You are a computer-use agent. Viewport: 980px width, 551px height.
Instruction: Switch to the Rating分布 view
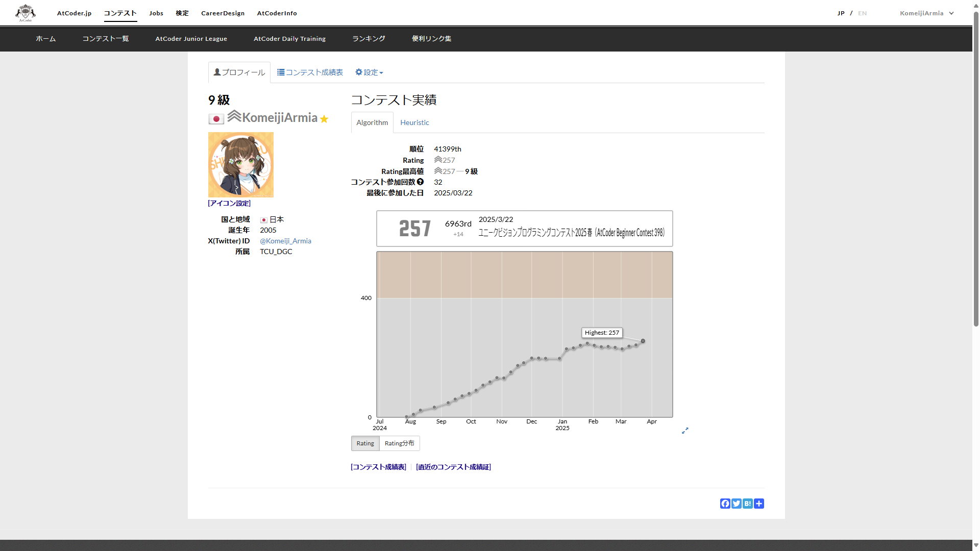click(x=399, y=443)
